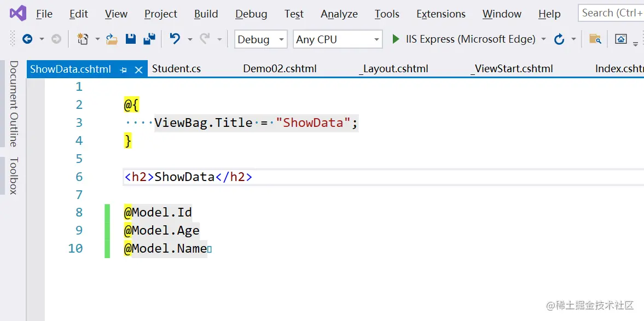Save the current file with the disk icon
644x321 pixels.
(131, 39)
